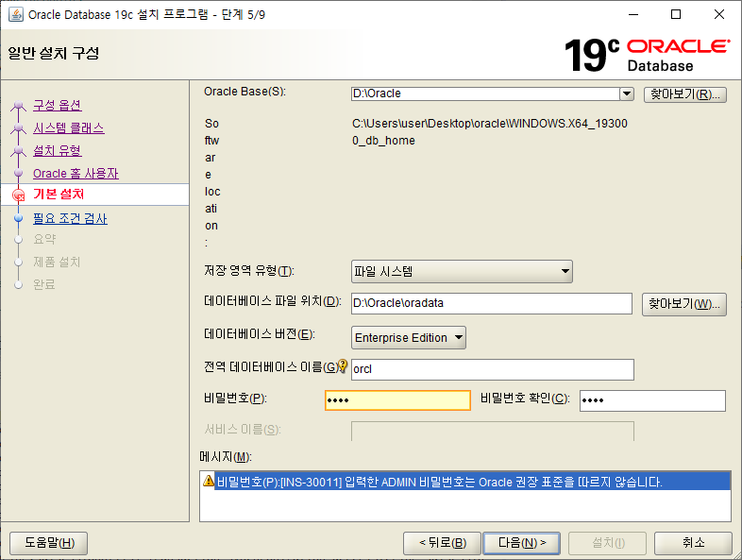Click the Oracle Base path field

point(485,93)
